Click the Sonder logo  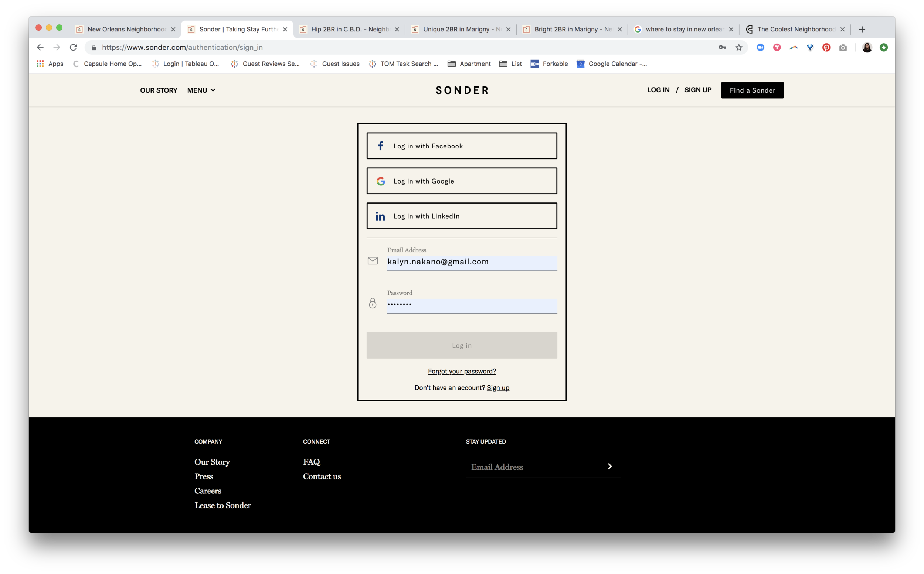point(462,90)
